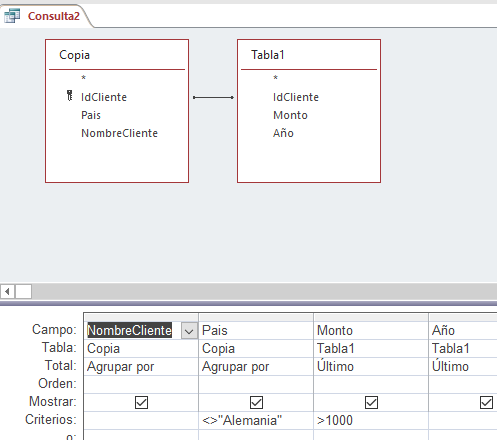Select the Copia table title bar

click(117, 55)
